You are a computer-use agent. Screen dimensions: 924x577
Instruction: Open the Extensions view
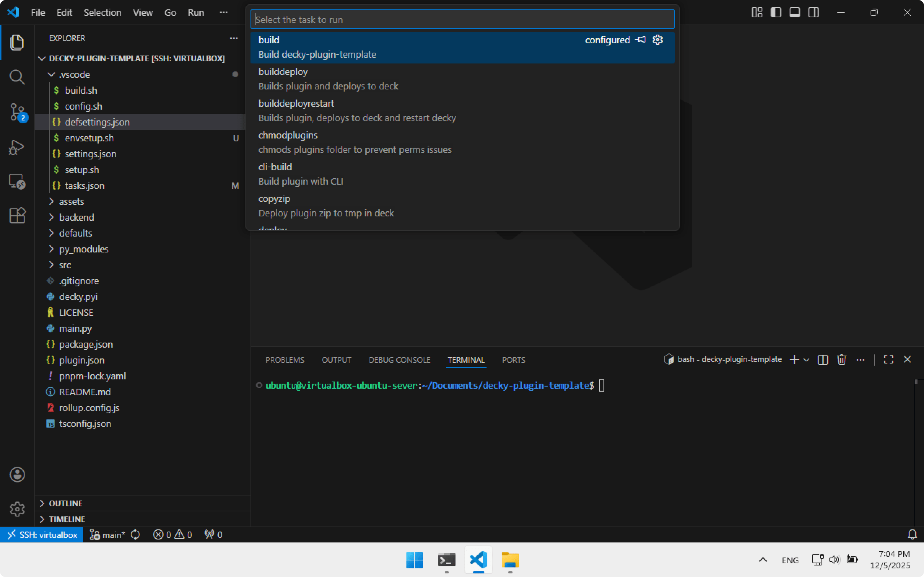[x=17, y=215]
